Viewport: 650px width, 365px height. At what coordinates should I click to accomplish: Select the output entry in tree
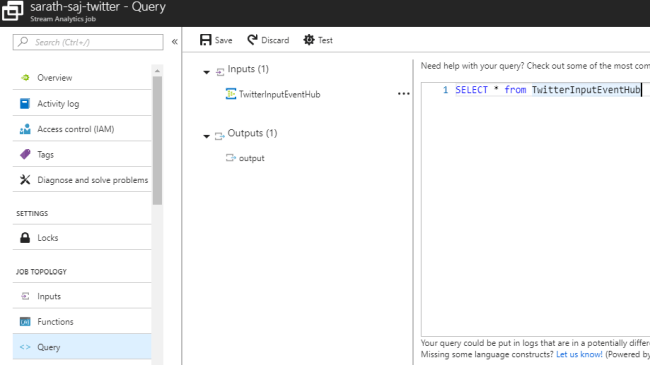point(252,158)
